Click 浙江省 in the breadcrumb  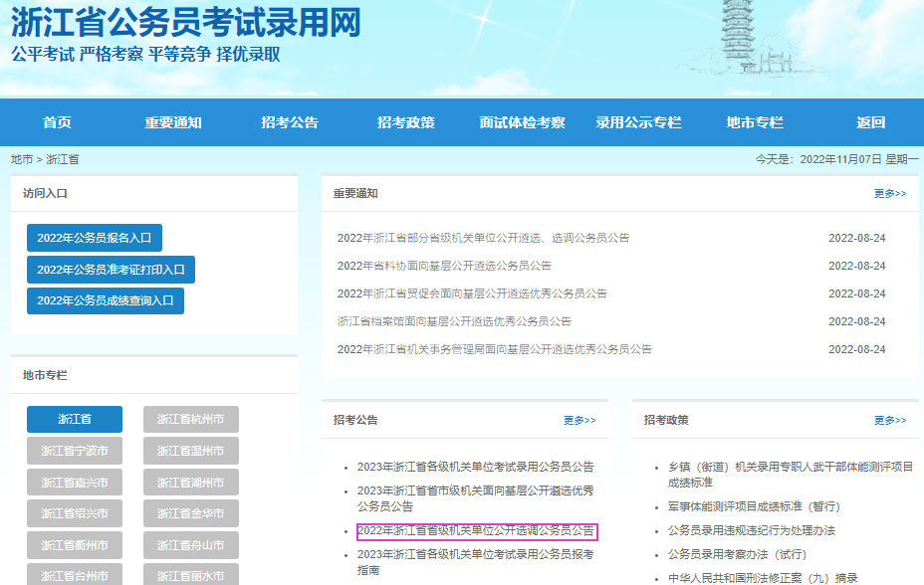(x=63, y=159)
